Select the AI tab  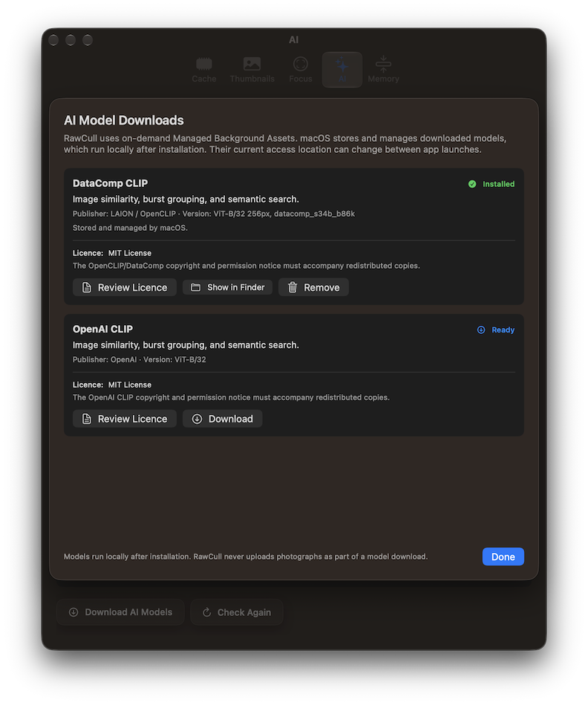342,70
